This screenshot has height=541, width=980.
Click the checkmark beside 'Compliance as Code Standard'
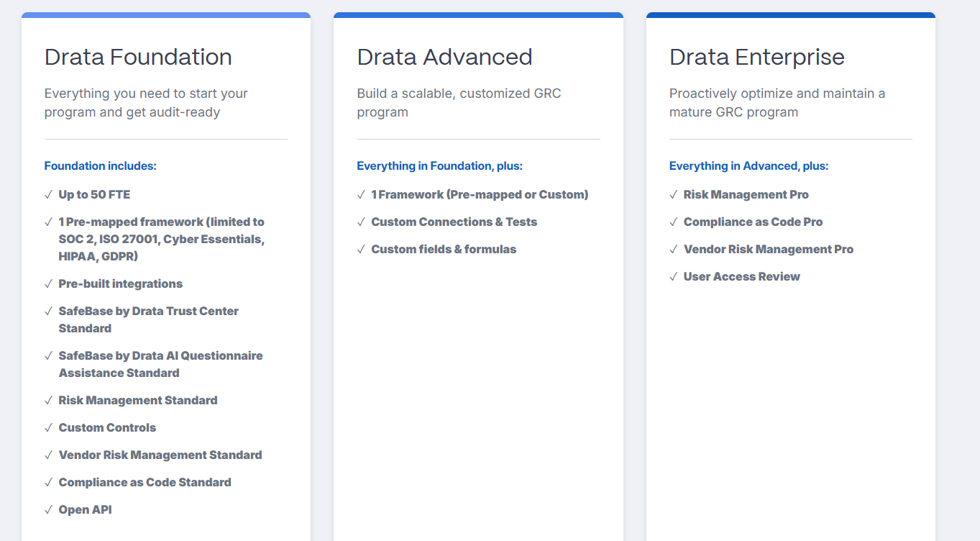(48, 482)
